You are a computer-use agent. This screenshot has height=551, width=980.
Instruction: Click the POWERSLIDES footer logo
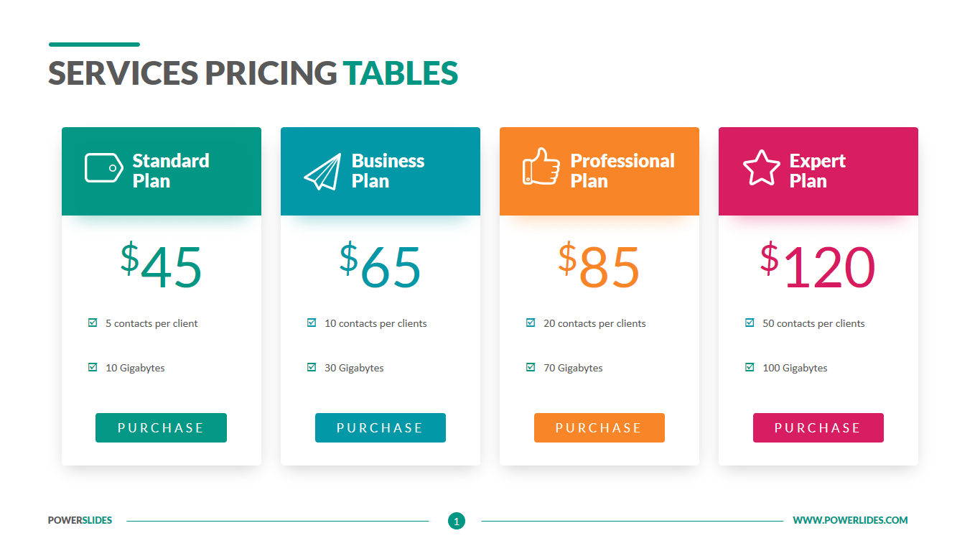(80, 520)
